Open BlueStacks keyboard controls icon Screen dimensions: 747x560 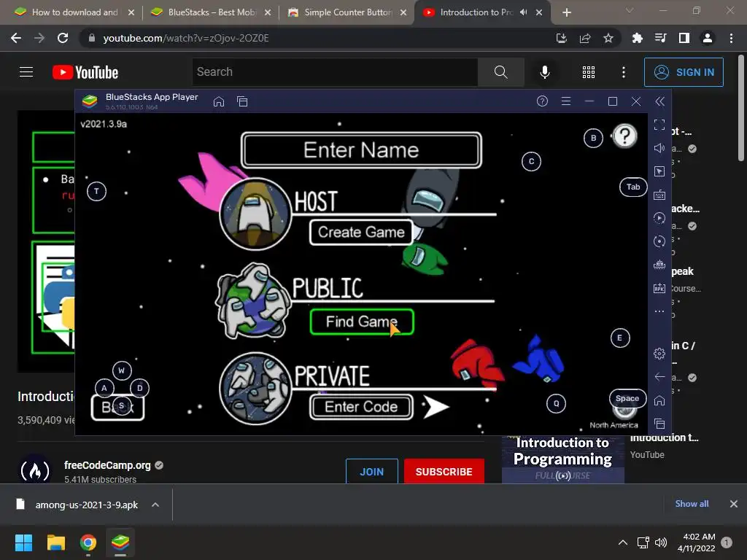coord(659,195)
